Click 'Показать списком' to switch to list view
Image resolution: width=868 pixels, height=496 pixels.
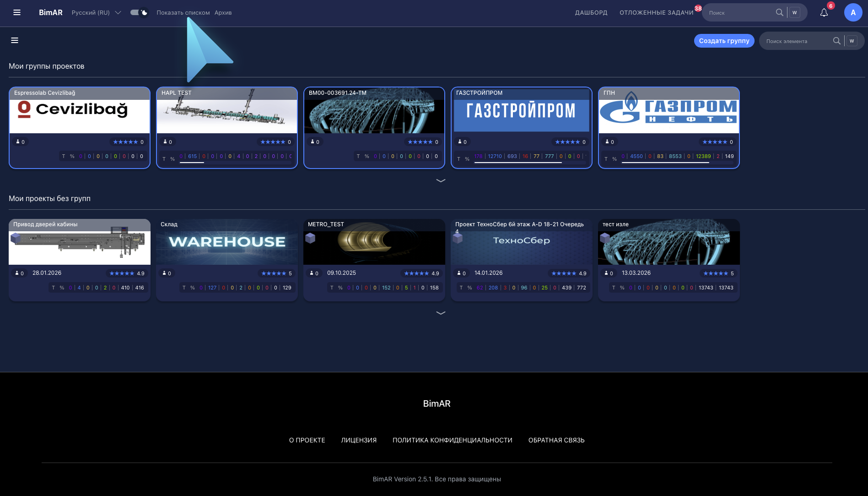coord(183,12)
